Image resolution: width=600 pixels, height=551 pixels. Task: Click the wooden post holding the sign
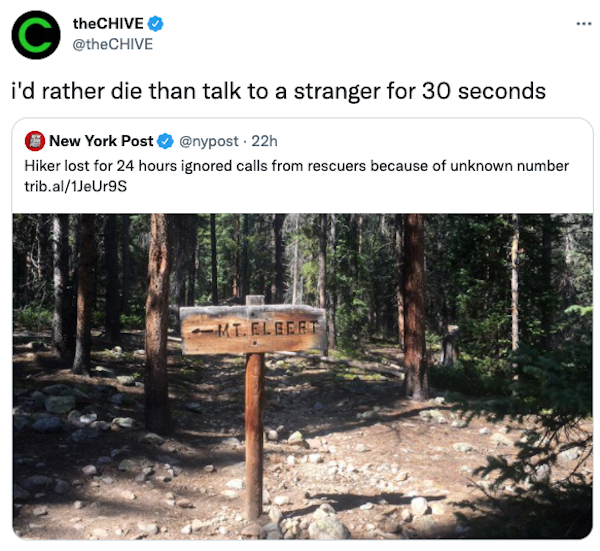[x=254, y=436]
